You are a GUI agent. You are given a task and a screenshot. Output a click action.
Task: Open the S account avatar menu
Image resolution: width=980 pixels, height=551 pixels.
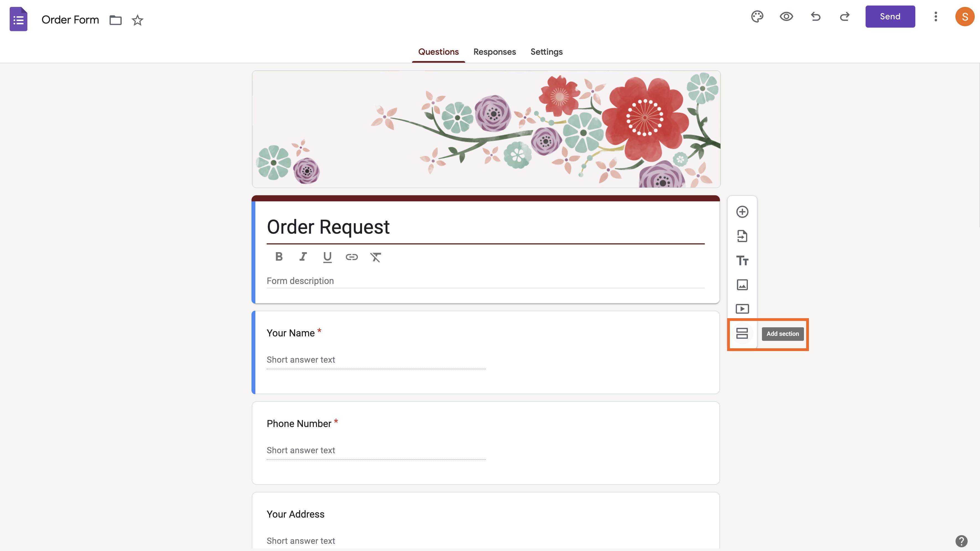tap(965, 17)
